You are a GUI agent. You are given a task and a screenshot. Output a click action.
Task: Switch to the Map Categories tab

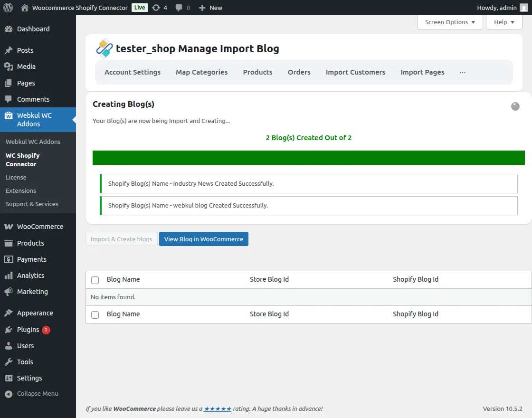201,72
